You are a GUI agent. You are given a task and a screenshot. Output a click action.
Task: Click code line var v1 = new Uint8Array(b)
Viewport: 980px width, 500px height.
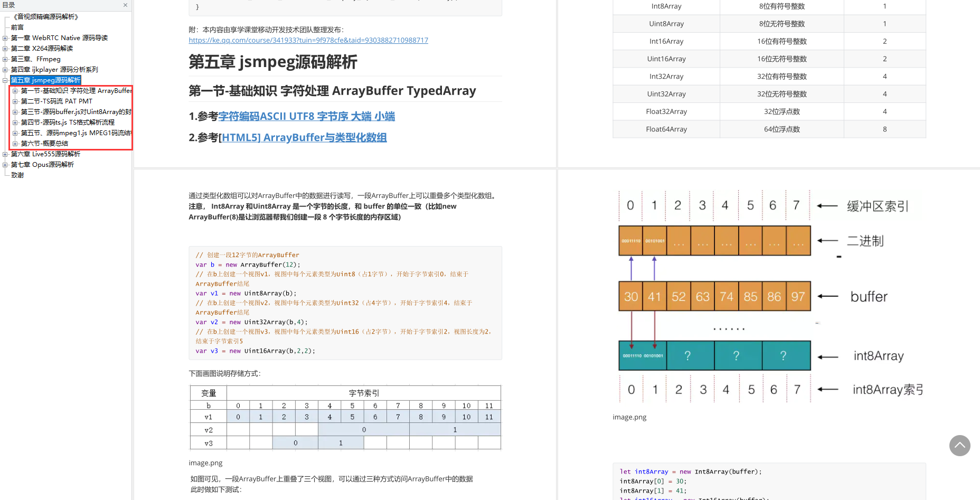coord(246,294)
